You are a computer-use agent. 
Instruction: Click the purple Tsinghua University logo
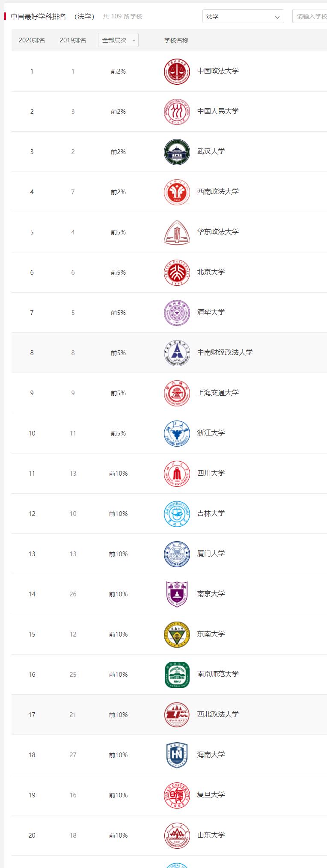[x=176, y=312]
